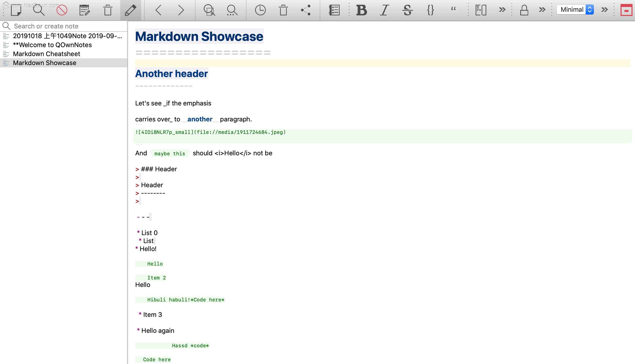Open the Minimal workspace dropdown

[x=575, y=9]
